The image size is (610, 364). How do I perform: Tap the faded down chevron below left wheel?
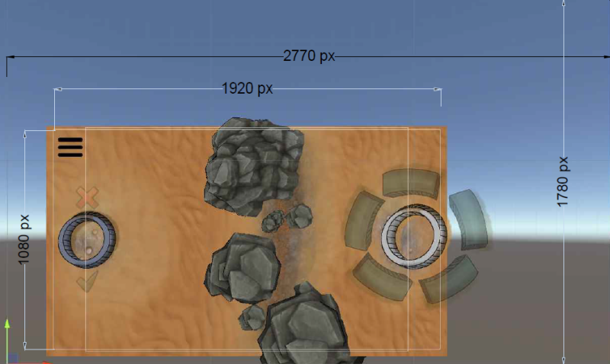[87, 283]
